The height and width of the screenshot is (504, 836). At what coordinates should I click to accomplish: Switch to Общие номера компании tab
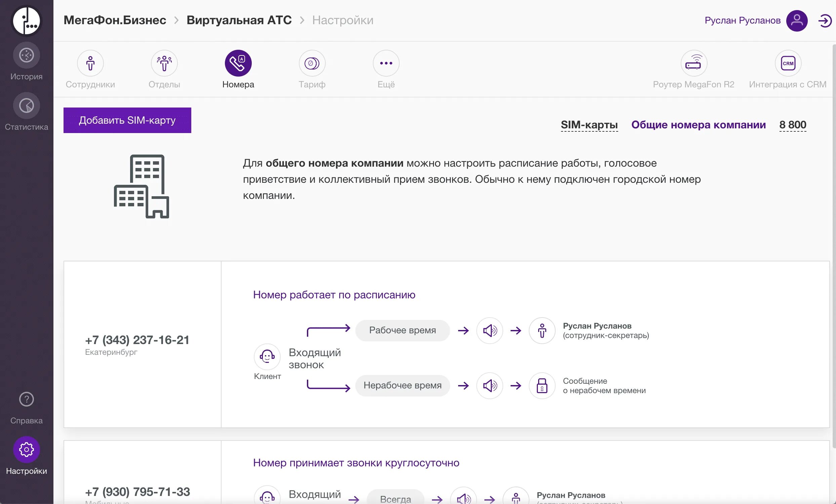tap(698, 125)
